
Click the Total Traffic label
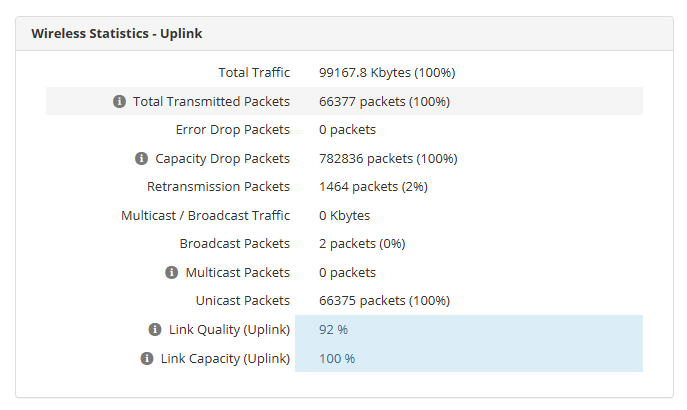(x=254, y=72)
